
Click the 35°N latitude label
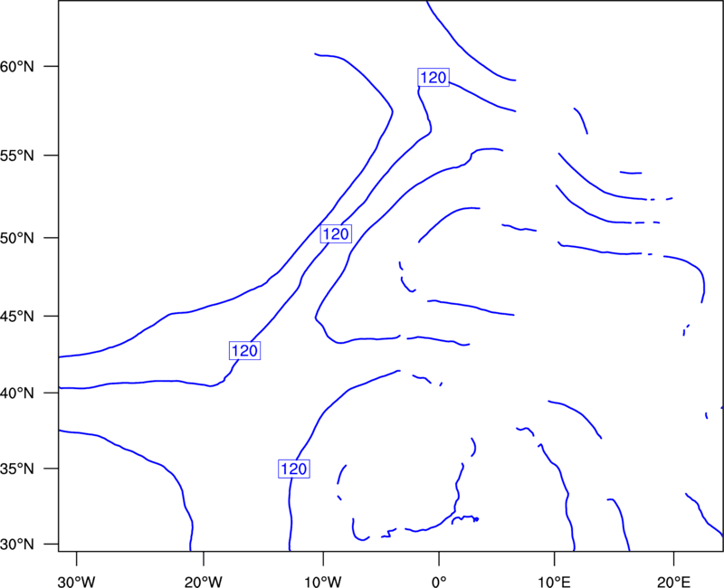[x=17, y=469]
